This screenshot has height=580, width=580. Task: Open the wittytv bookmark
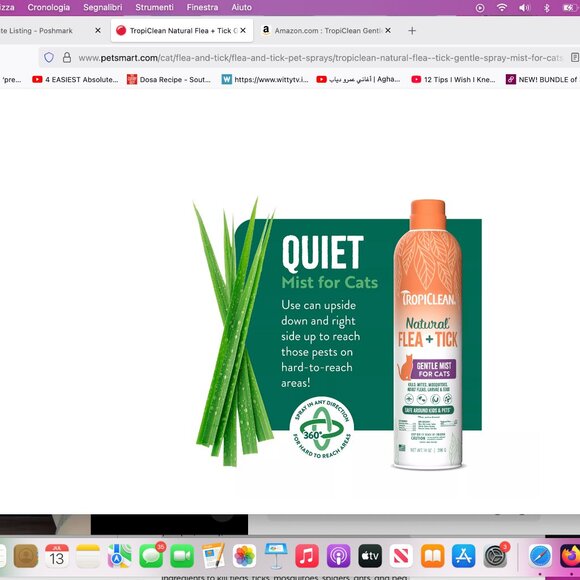coord(265,80)
